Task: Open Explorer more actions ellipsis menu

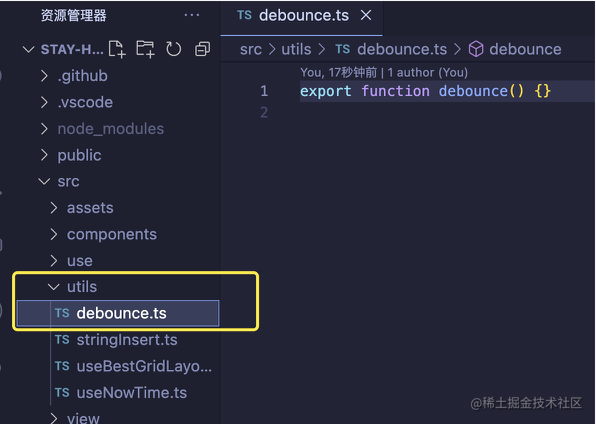Action: tap(192, 15)
